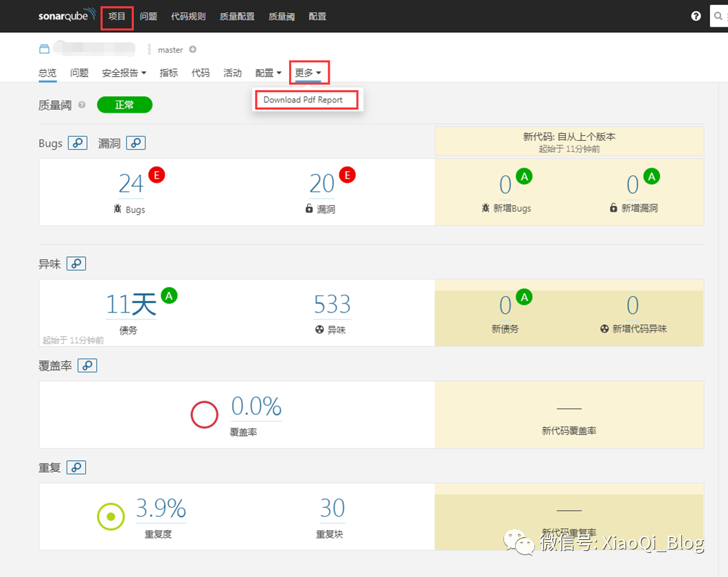
Task: Click the link icon beside 重复
Action: (76, 467)
